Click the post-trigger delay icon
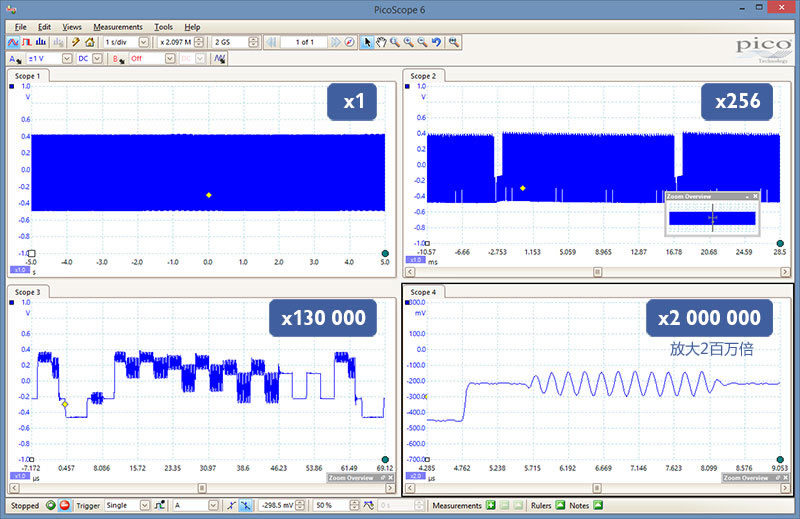800x519 pixels. pyautogui.click(x=368, y=505)
